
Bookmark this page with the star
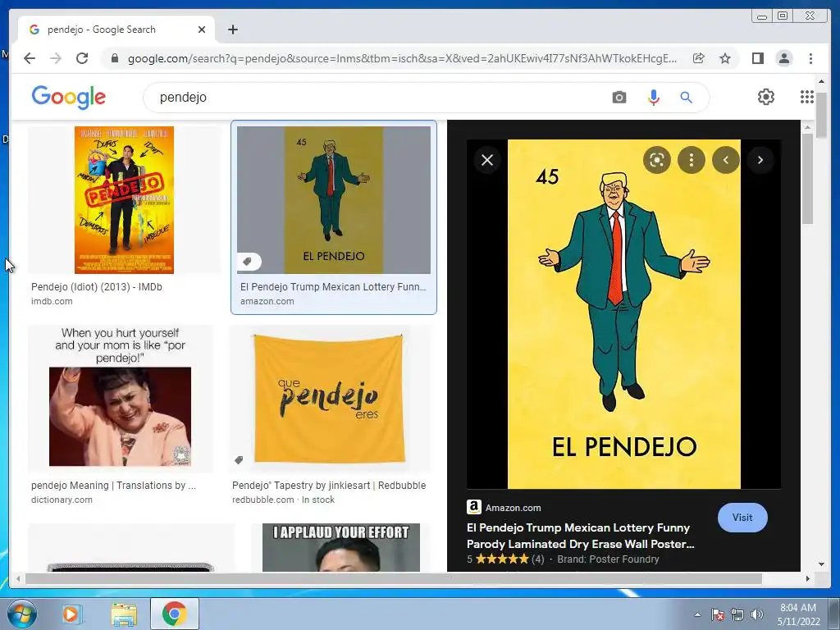point(725,58)
